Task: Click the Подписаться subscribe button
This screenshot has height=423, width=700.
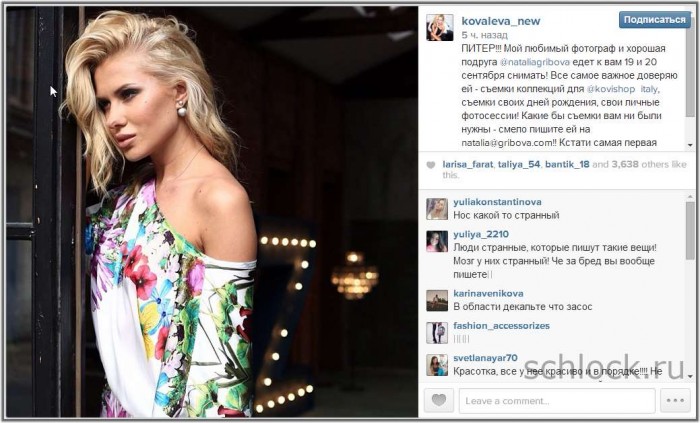Action: pos(654,20)
